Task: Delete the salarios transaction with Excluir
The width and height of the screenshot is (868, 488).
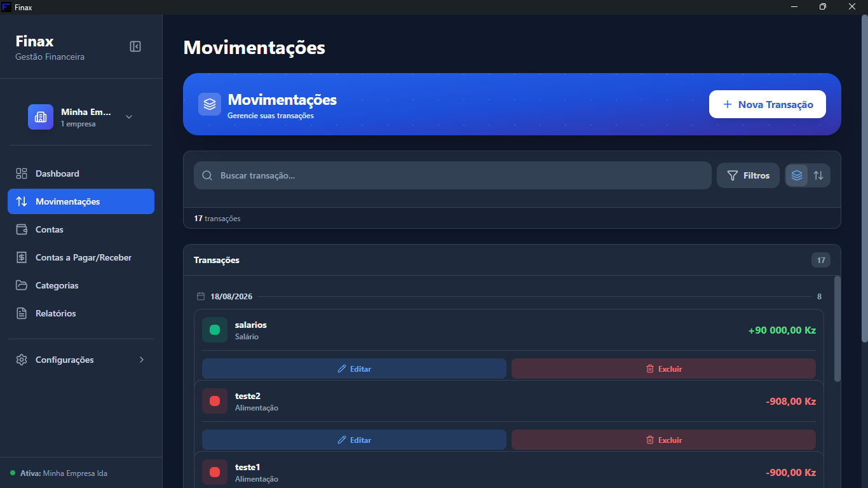Action: (x=663, y=369)
